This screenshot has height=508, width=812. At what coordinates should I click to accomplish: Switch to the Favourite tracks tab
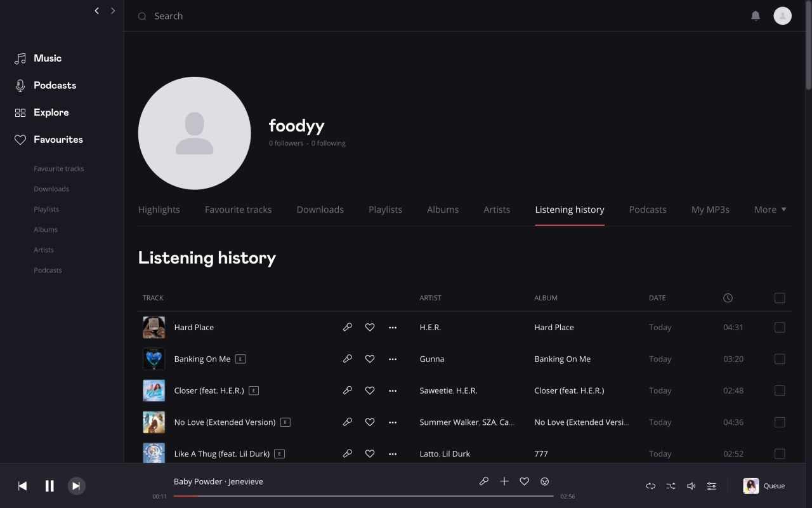click(x=238, y=209)
